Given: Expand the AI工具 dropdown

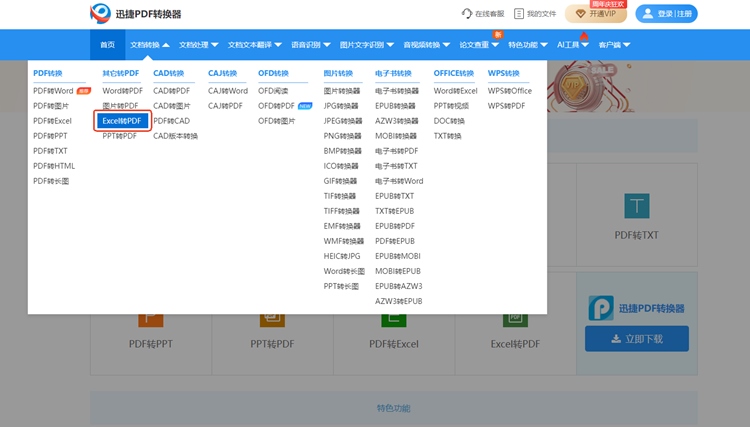Looking at the screenshot, I should (573, 45).
